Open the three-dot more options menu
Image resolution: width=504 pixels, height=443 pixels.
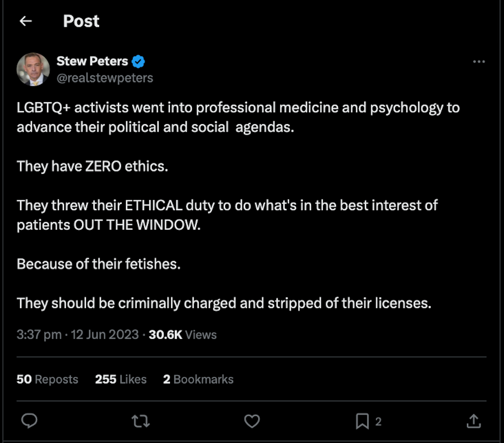479,62
